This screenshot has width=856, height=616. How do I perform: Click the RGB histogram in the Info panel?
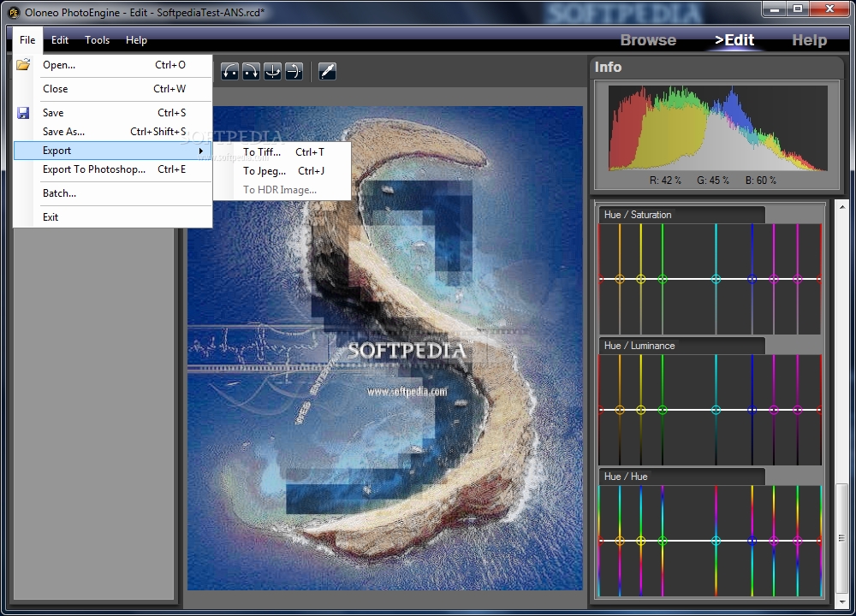tap(718, 128)
